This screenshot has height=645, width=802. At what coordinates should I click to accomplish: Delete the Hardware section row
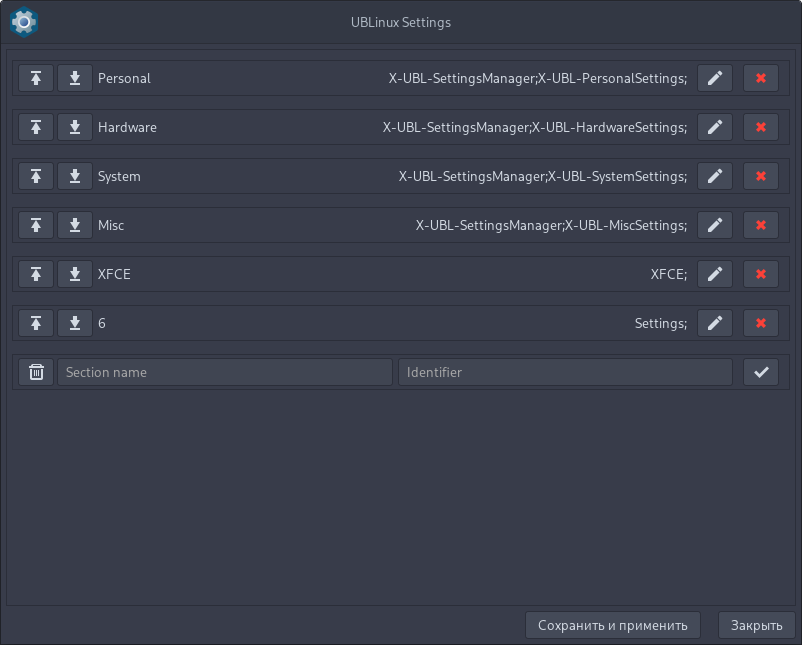(x=761, y=127)
